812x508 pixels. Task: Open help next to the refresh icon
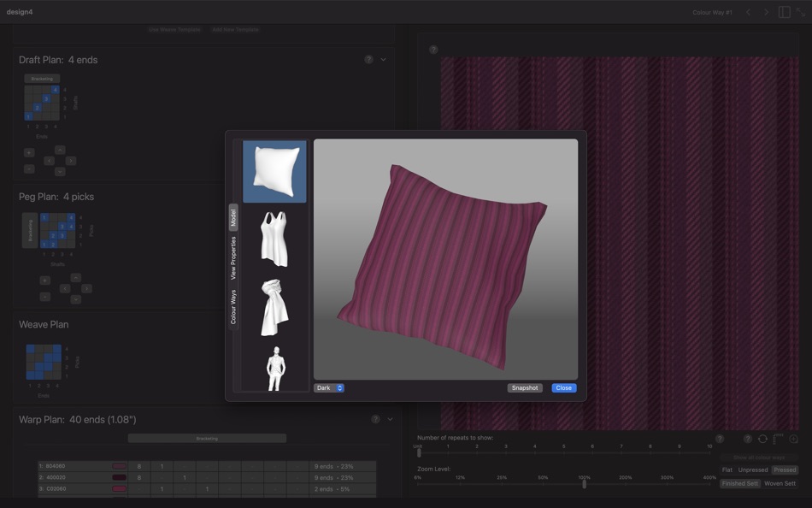point(747,439)
